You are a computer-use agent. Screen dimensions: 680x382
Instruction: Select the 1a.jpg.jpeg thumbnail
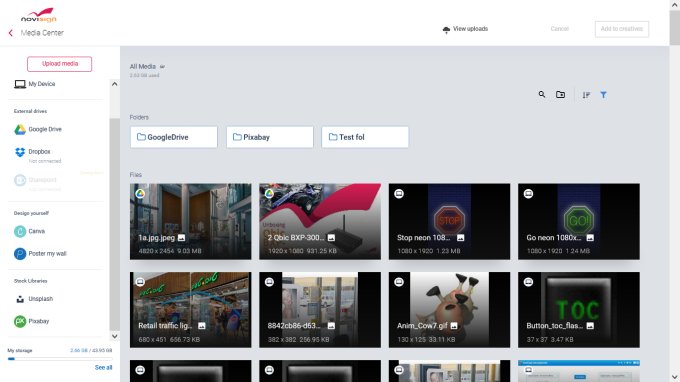190,222
